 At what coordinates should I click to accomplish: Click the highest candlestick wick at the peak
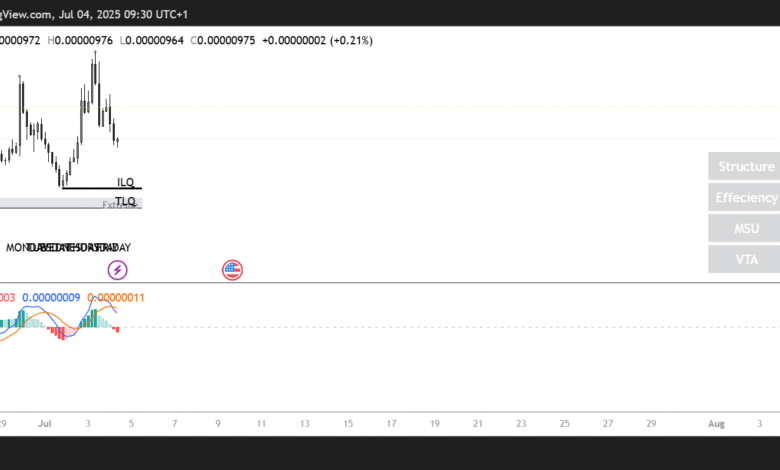click(95, 57)
